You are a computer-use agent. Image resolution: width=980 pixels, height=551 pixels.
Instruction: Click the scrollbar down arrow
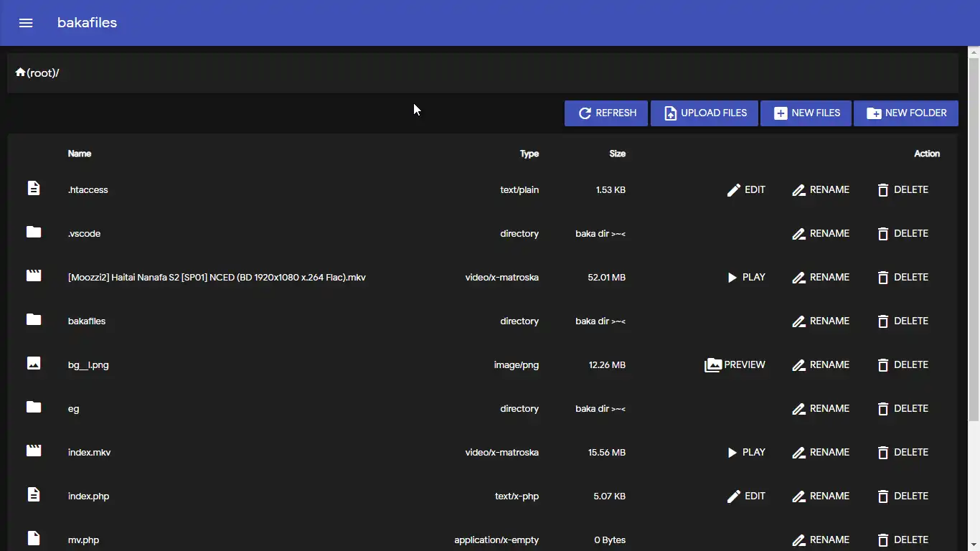974,545
